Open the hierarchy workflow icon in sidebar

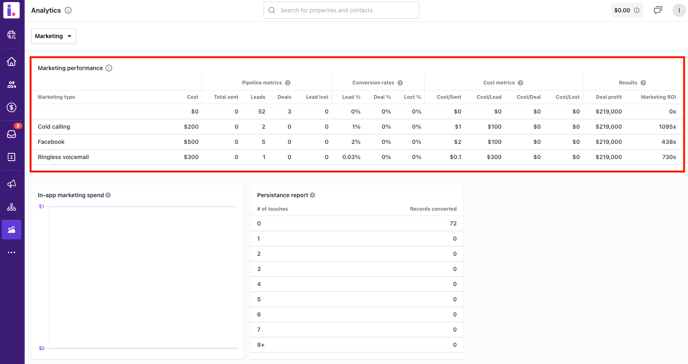coord(11,207)
